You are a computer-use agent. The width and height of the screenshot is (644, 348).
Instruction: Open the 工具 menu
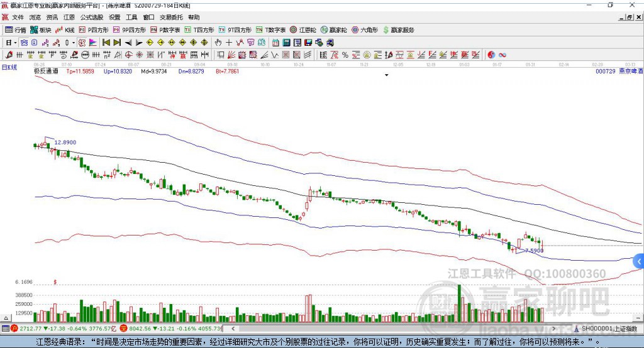131,17
